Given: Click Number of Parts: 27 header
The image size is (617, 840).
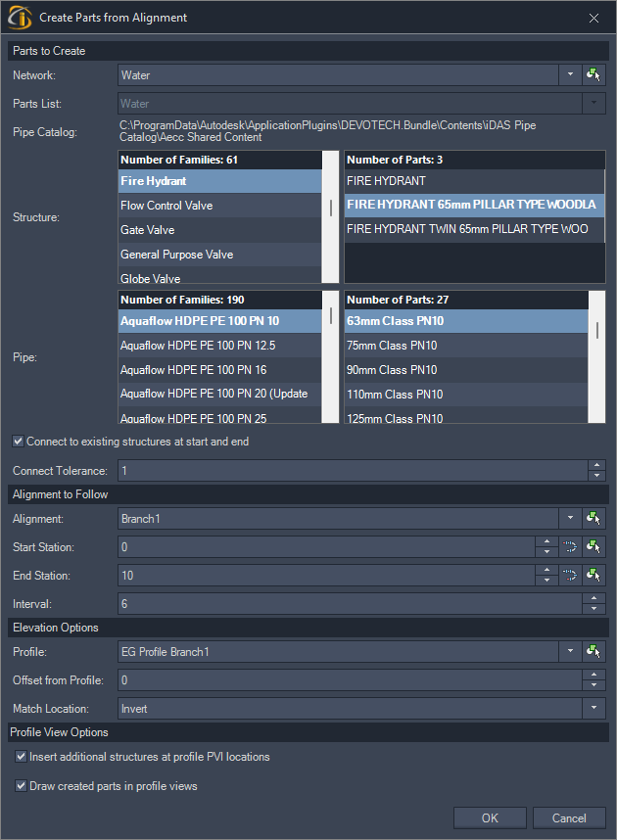Looking at the screenshot, I should point(466,300).
